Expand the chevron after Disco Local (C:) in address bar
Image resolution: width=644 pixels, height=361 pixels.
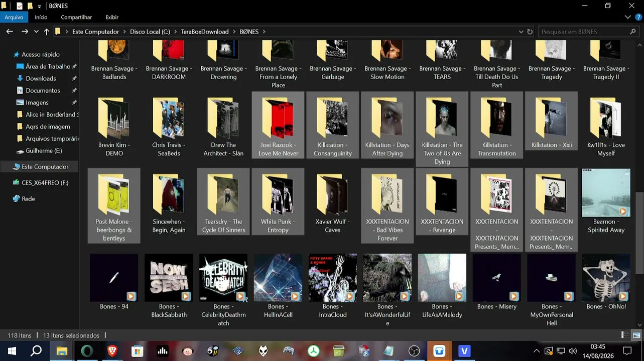coord(176,32)
